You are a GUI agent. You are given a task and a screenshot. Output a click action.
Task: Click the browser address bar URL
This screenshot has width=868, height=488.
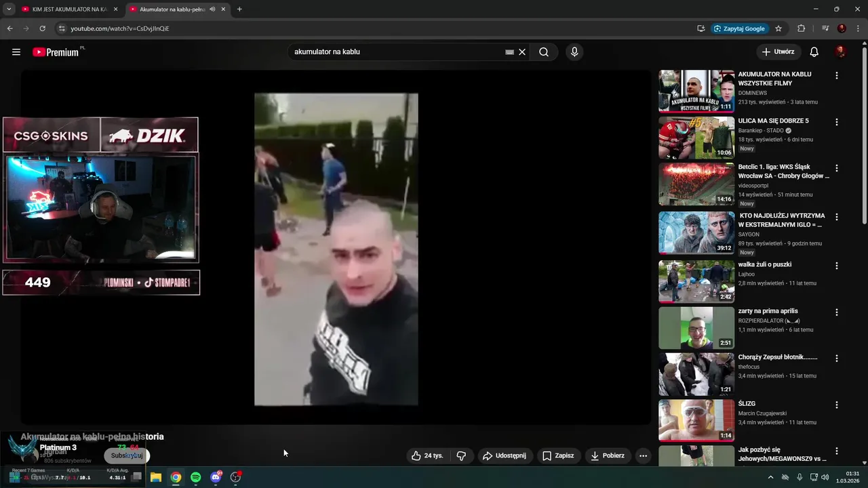tap(120, 28)
